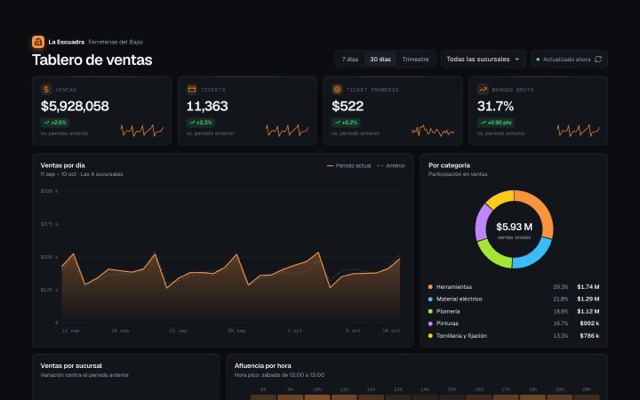Click the refresh icon next to Actualizado ahora
Image resolution: width=640 pixels, height=400 pixels.
(x=598, y=59)
